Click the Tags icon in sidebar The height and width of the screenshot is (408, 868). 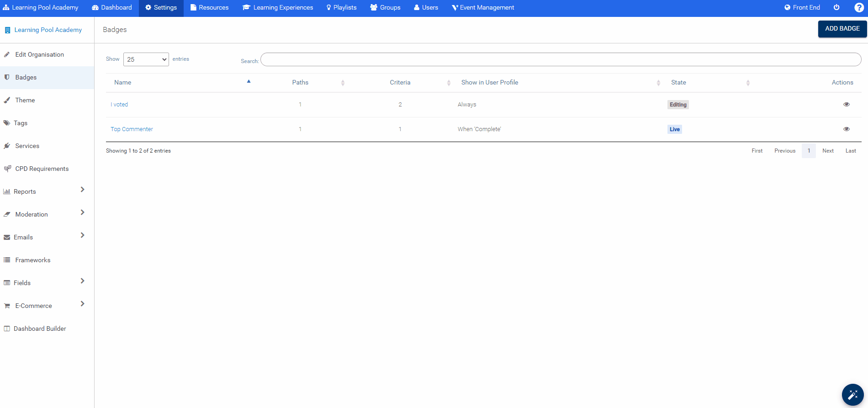point(7,123)
